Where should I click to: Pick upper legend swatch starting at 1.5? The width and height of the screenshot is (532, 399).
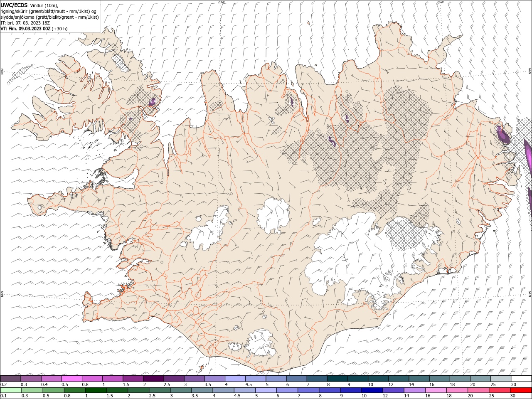(133, 379)
